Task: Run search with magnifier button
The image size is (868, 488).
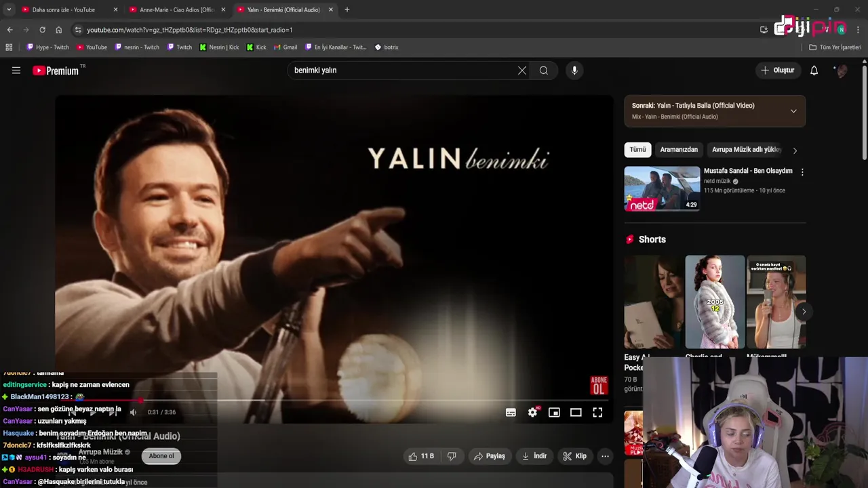Action: 544,70
